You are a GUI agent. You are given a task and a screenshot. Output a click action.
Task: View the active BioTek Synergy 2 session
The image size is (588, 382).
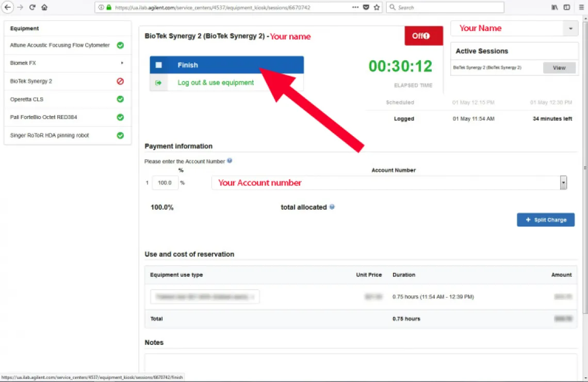(559, 68)
